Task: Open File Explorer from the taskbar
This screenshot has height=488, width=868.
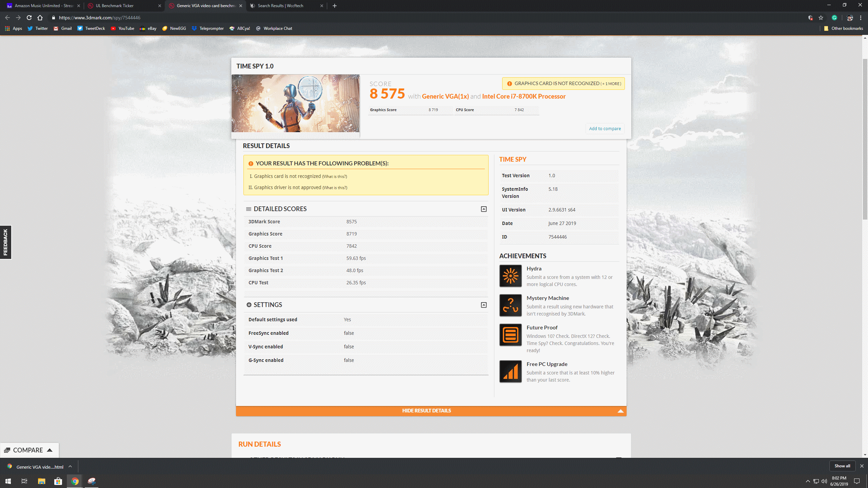Action: (41, 481)
